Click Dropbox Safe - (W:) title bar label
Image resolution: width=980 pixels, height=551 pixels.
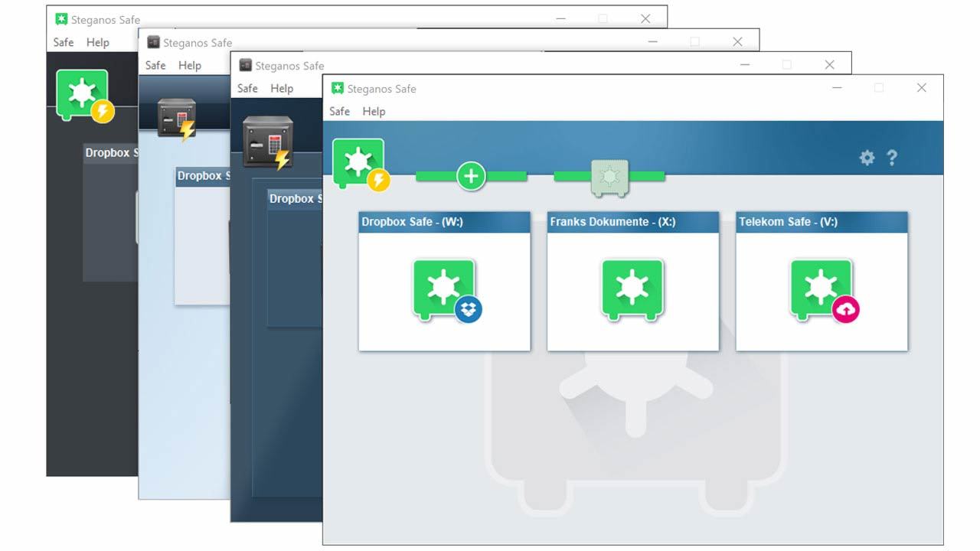412,222
